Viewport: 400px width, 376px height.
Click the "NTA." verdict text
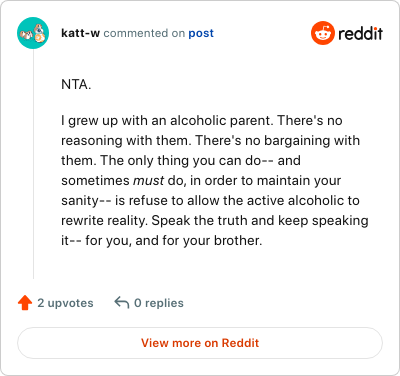tap(76, 85)
